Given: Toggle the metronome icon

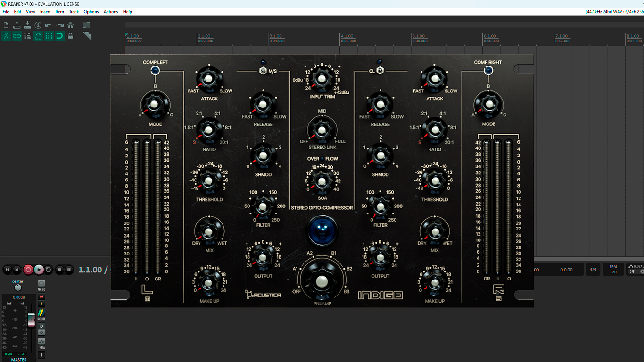Looking at the screenshot, I should (x=71, y=25).
